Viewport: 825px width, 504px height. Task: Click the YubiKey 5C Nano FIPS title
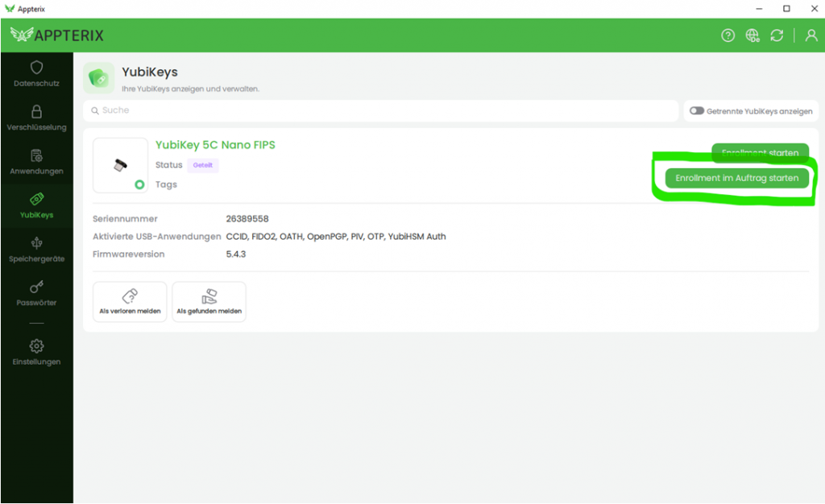[x=215, y=145]
